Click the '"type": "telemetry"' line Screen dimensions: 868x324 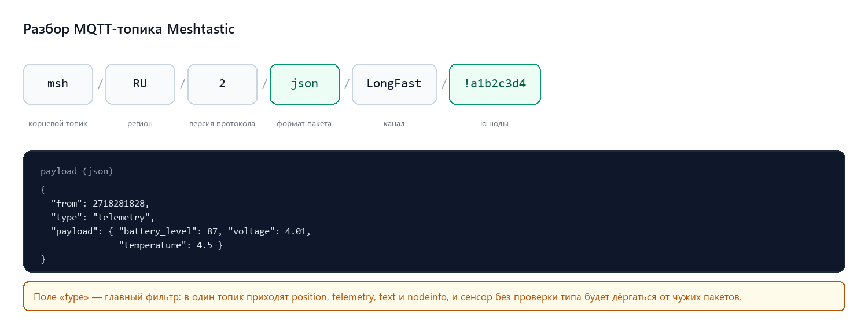[x=103, y=218]
